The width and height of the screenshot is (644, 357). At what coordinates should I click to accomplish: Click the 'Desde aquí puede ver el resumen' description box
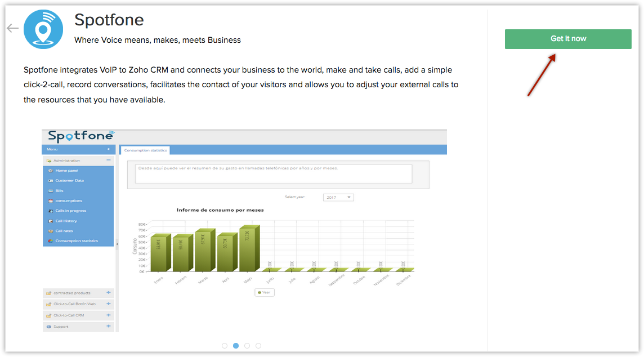pyautogui.click(x=274, y=174)
